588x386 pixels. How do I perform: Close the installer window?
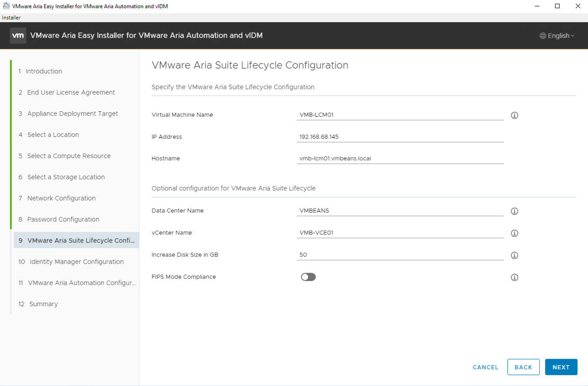tap(578, 6)
